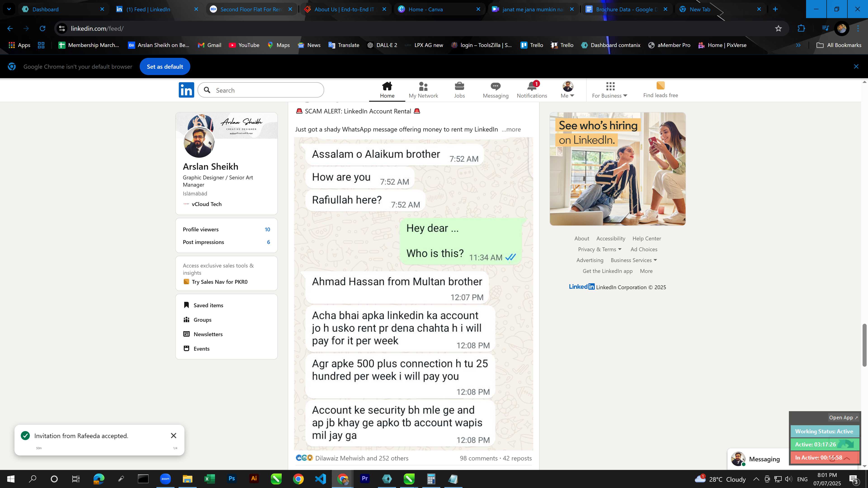
Task: Switch to Second Floor Flat For Rent tab
Action: [x=251, y=9]
